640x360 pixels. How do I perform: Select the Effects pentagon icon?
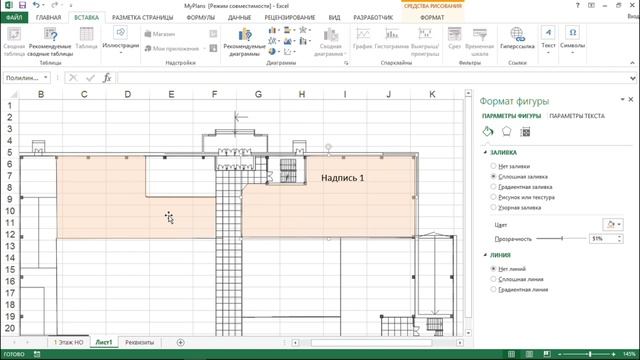pos(507,131)
